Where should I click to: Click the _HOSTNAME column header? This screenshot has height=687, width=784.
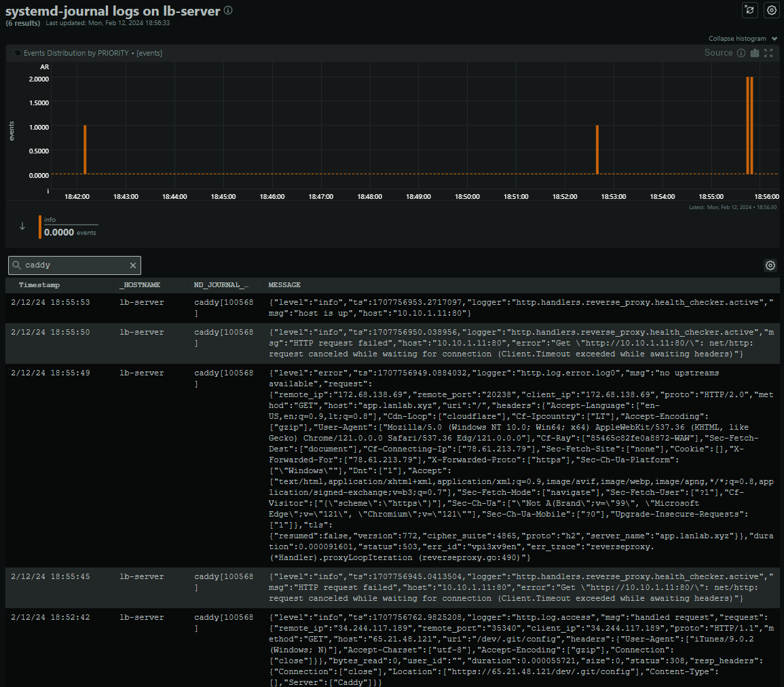tap(141, 285)
